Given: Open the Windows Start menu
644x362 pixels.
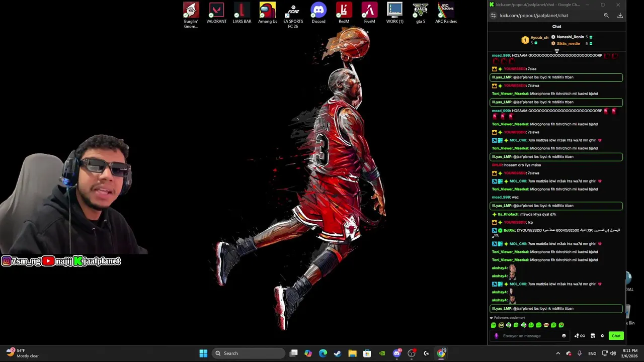Looking at the screenshot, I should pyautogui.click(x=203, y=353).
